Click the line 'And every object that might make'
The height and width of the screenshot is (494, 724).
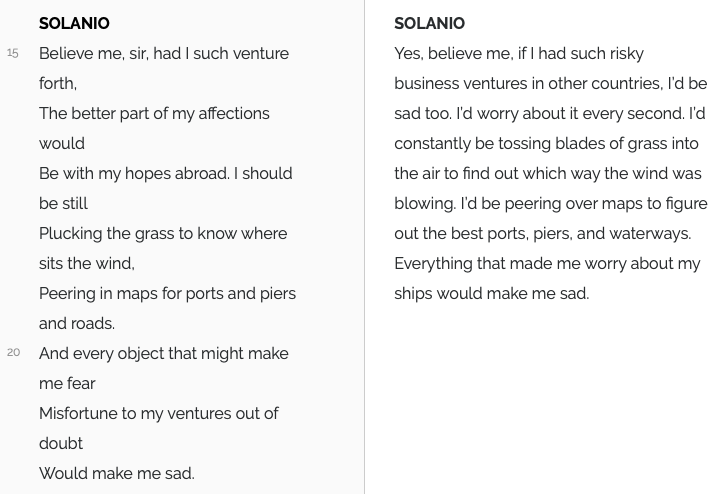pos(164,354)
